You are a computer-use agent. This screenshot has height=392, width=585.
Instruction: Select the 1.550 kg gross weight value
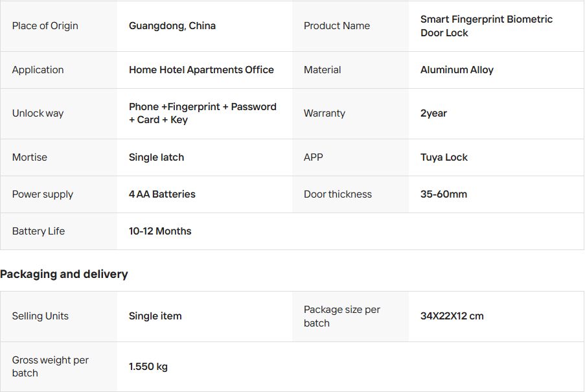pyautogui.click(x=148, y=367)
